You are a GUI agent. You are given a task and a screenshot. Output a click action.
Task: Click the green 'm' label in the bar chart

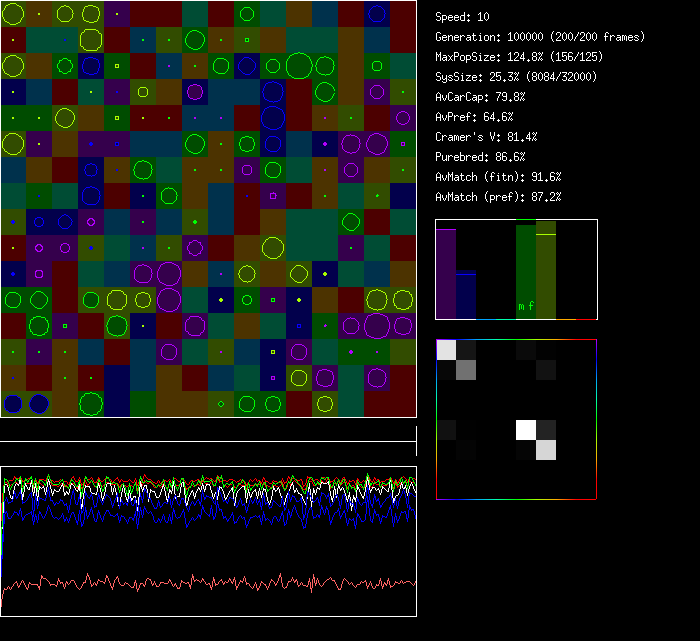click(521, 306)
